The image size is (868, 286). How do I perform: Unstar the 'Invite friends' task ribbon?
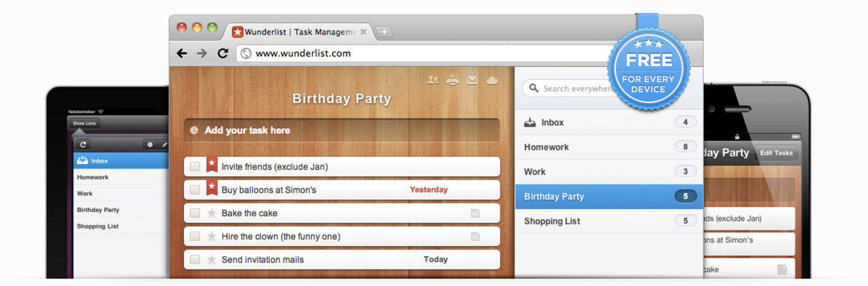(212, 165)
